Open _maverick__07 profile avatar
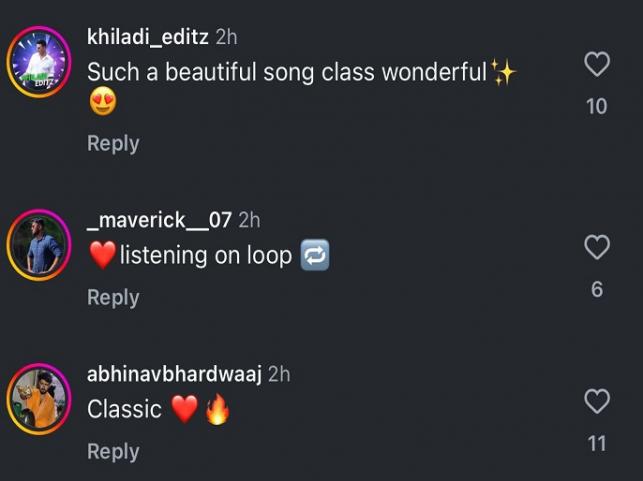 39,244
